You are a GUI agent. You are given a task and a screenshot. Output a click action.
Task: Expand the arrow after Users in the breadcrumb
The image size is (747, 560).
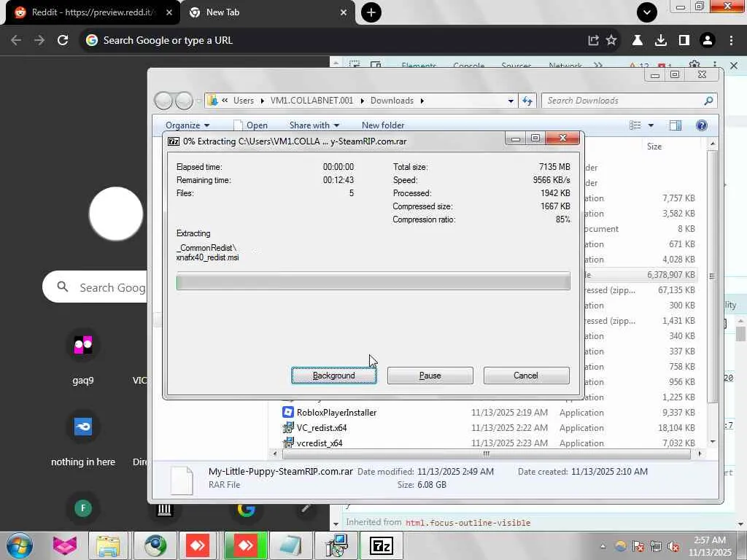pos(263,101)
